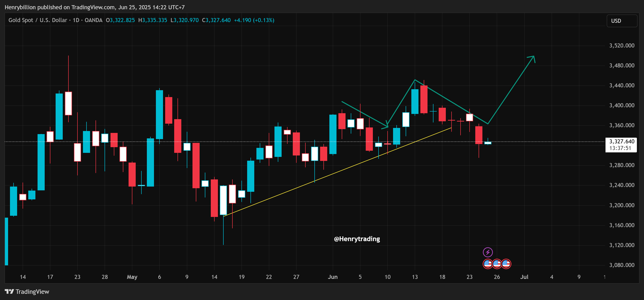Click the 3,120.000 price axis label
Screen dimensions: 644x300
pyautogui.click(x=621, y=245)
